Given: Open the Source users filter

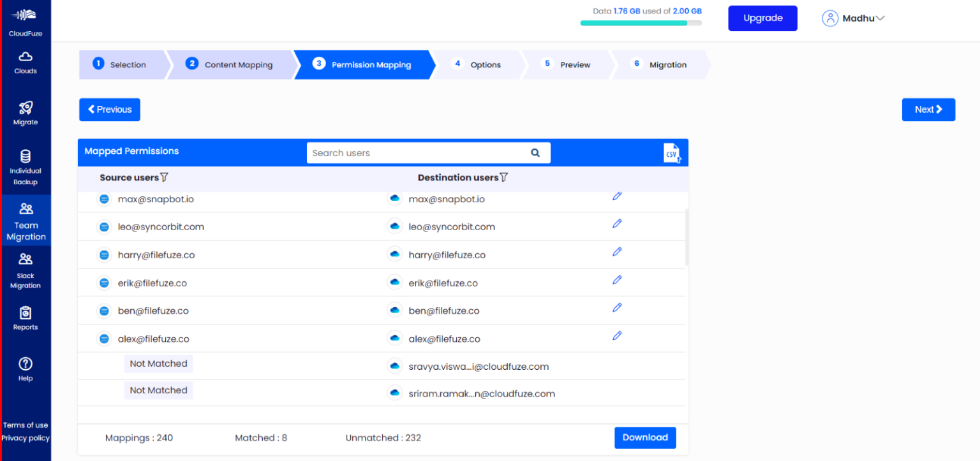Looking at the screenshot, I should click(x=163, y=177).
